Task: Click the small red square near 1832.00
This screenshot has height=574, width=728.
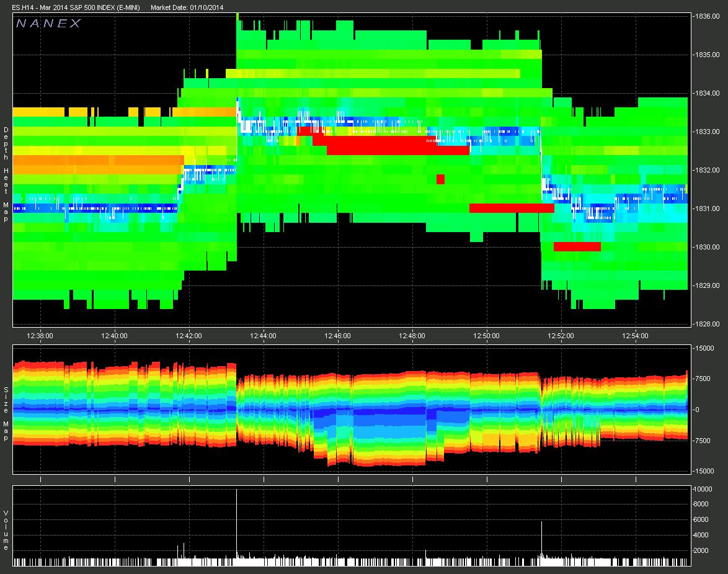Action: click(x=441, y=179)
